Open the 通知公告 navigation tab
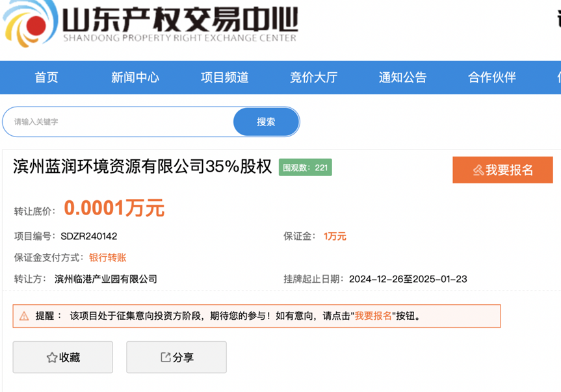Viewport: 561px width, 392px height. point(402,77)
